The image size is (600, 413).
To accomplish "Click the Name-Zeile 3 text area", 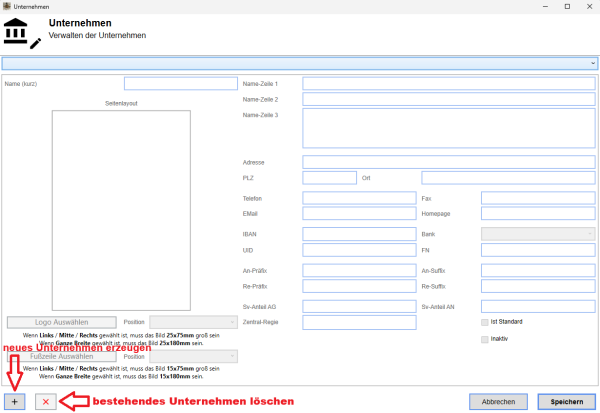I will 449,128.
